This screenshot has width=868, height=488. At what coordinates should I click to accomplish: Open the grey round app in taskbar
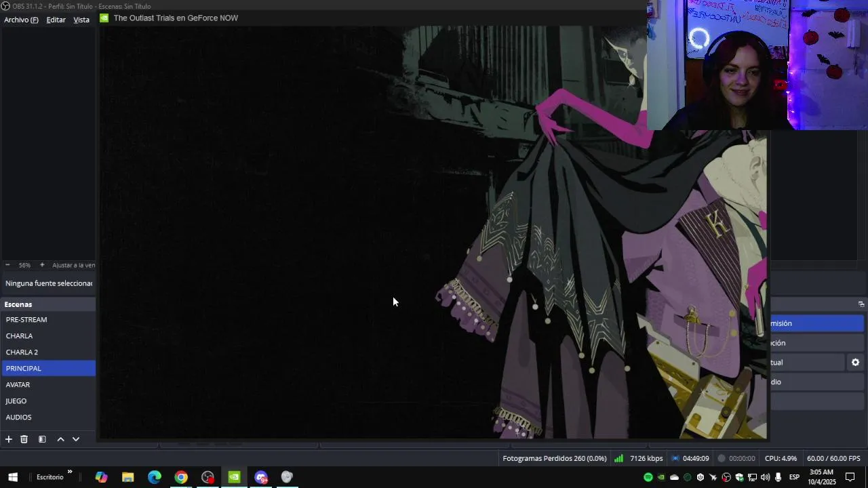click(287, 477)
